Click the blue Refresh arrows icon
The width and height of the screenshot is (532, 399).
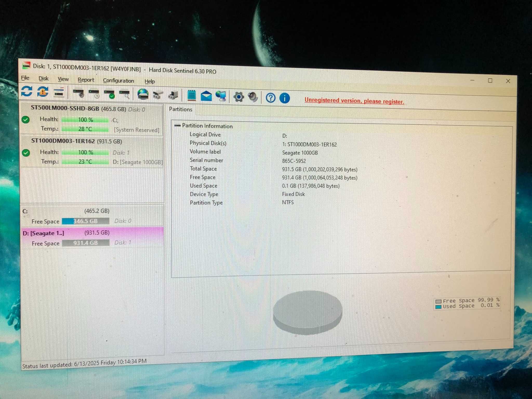point(27,91)
